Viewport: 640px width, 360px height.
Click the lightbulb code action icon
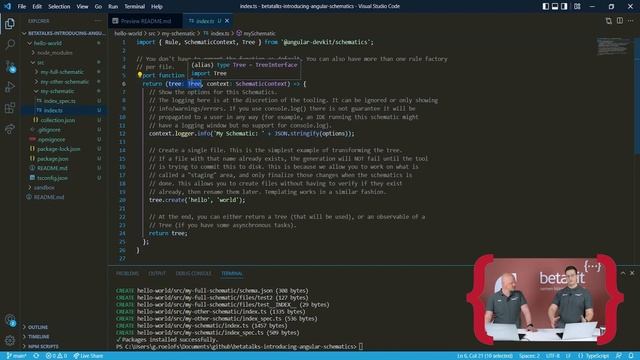click(x=140, y=75)
